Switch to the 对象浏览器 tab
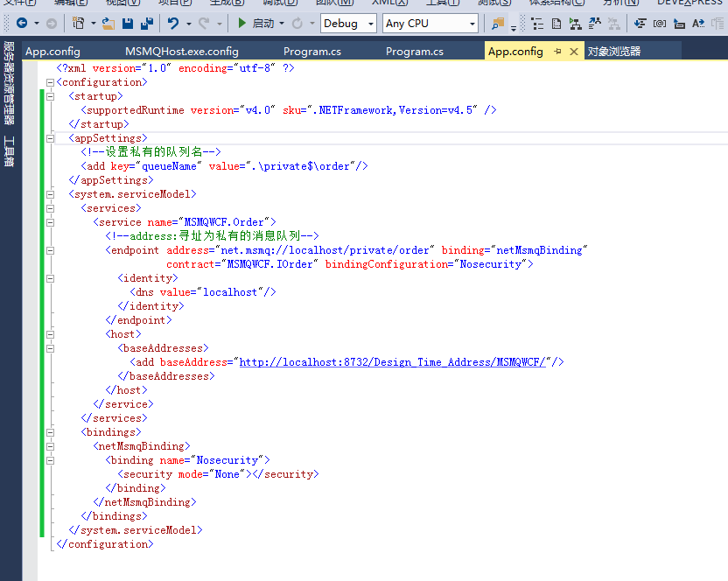 (x=613, y=51)
